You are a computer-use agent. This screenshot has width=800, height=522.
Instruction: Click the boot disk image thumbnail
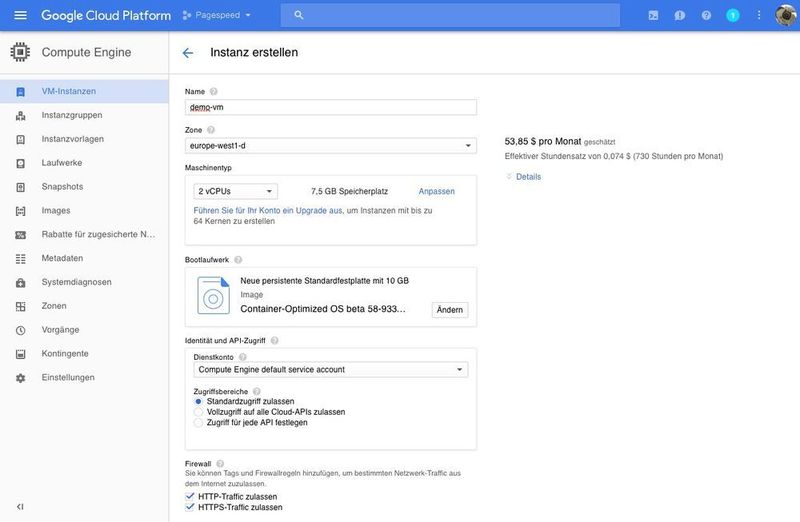(213, 295)
